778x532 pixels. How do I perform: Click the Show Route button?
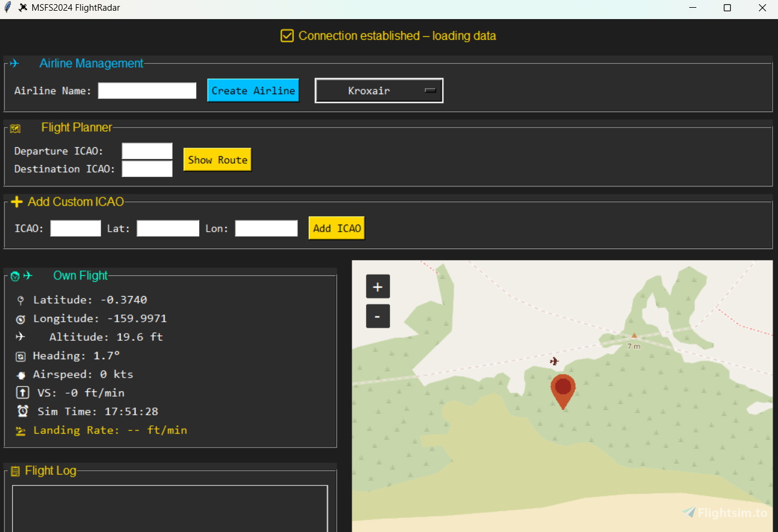[x=217, y=159]
